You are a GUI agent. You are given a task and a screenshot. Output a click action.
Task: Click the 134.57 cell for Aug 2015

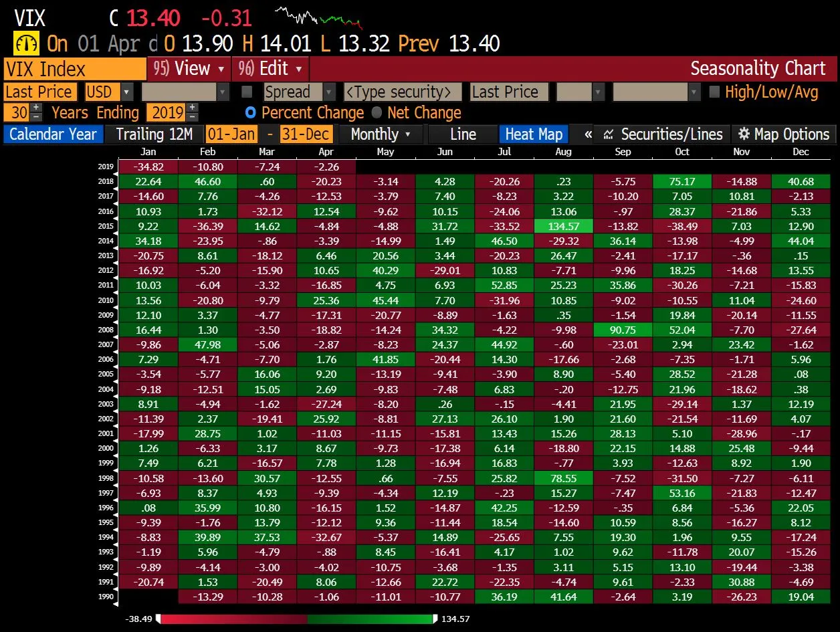pos(564,226)
